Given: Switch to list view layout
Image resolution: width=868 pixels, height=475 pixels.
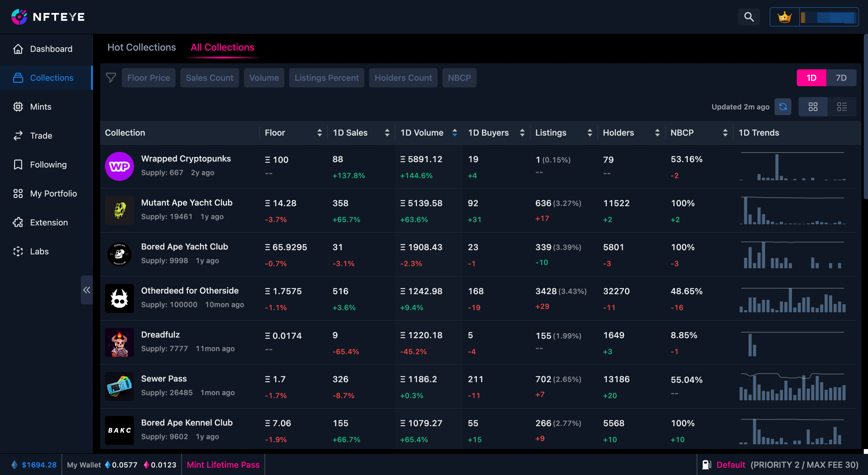Looking at the screenshot, I should pos(842,107).
